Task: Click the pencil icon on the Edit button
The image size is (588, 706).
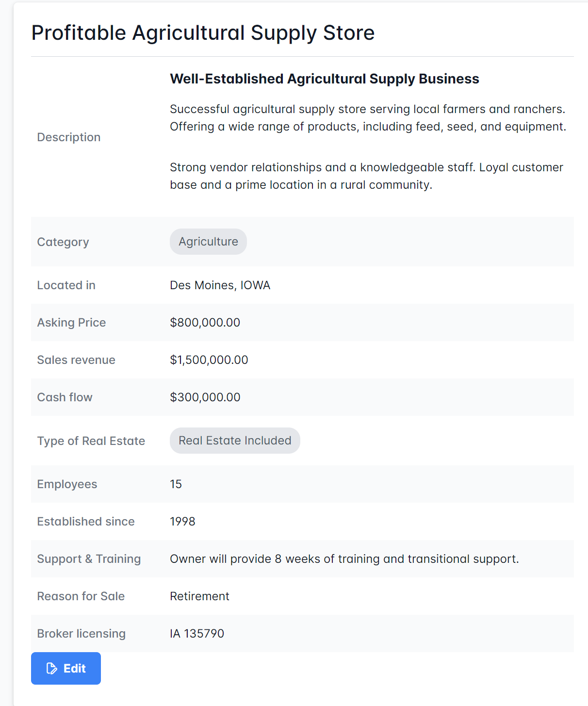Action: (x=51, y=669)
